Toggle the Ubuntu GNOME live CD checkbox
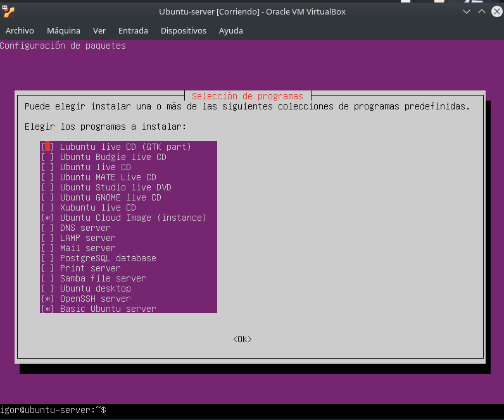 point(47,197)
